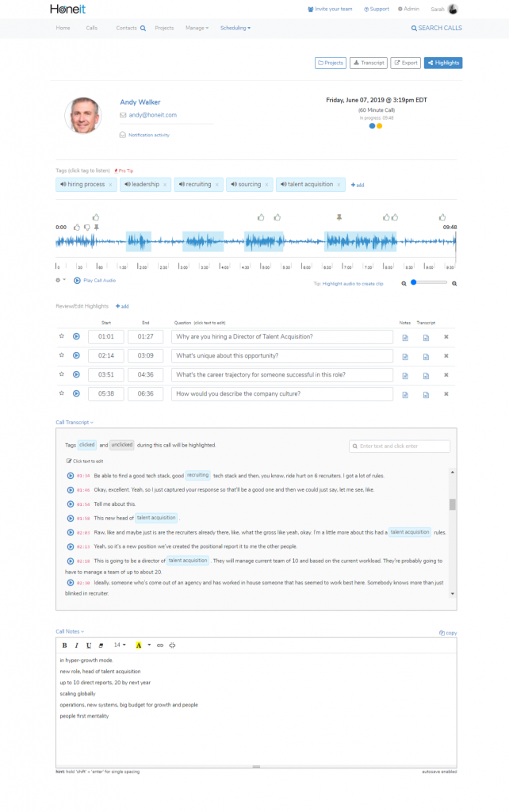Viewport: 509px width, 812px height.
Task: Toggle bold in call notes
Action: click(65, 645)
